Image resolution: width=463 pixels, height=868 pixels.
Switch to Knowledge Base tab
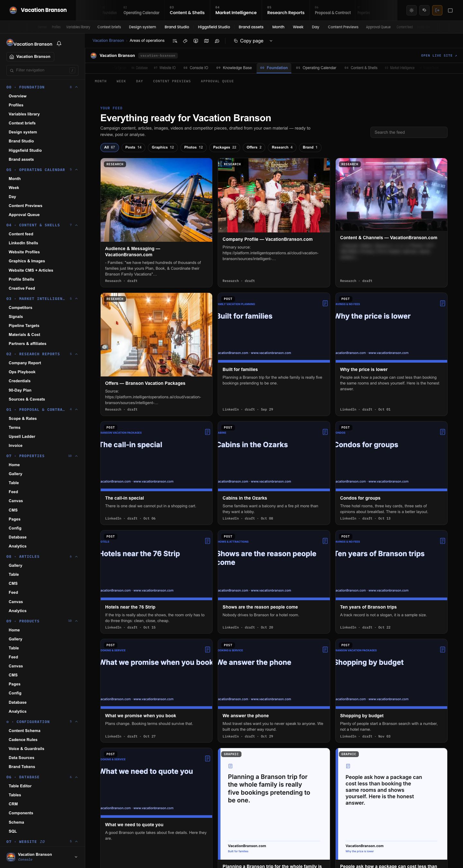234,68
